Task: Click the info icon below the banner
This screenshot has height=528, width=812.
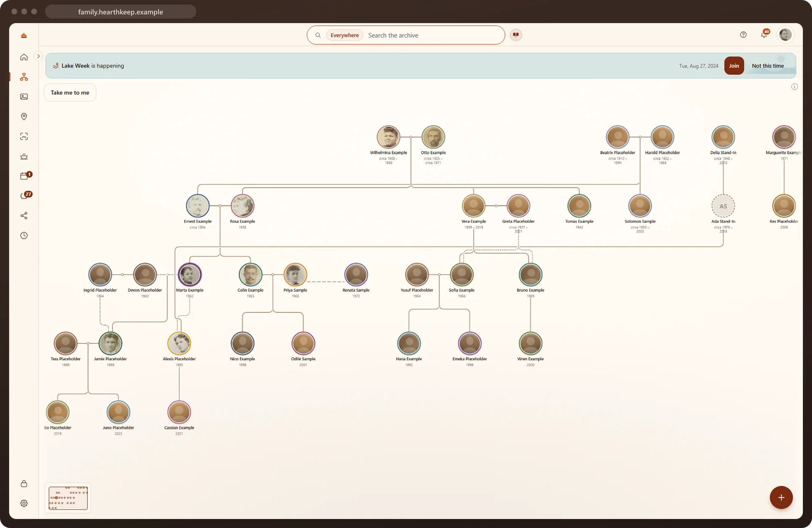Action: [x=795, y=87]
